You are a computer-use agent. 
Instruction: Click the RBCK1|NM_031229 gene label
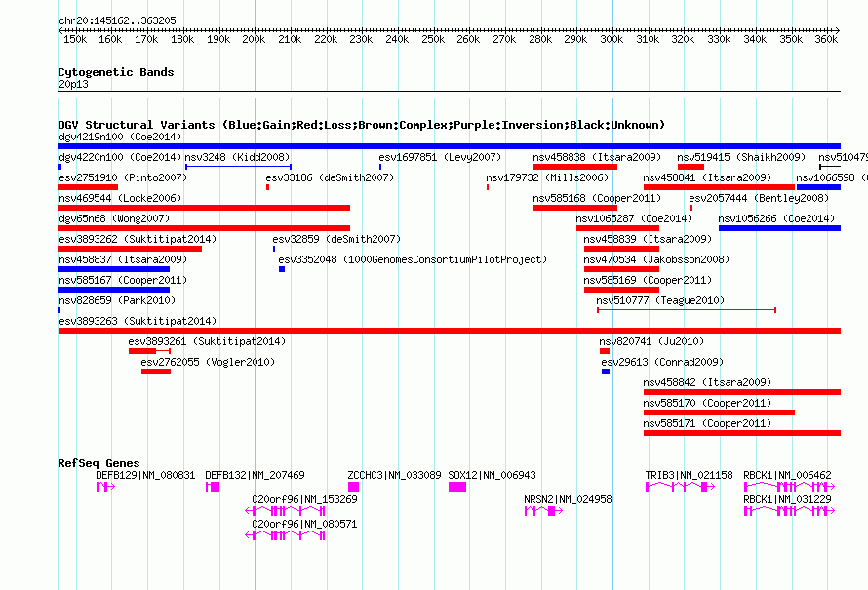pyautogui.click(x=787, y=499)
